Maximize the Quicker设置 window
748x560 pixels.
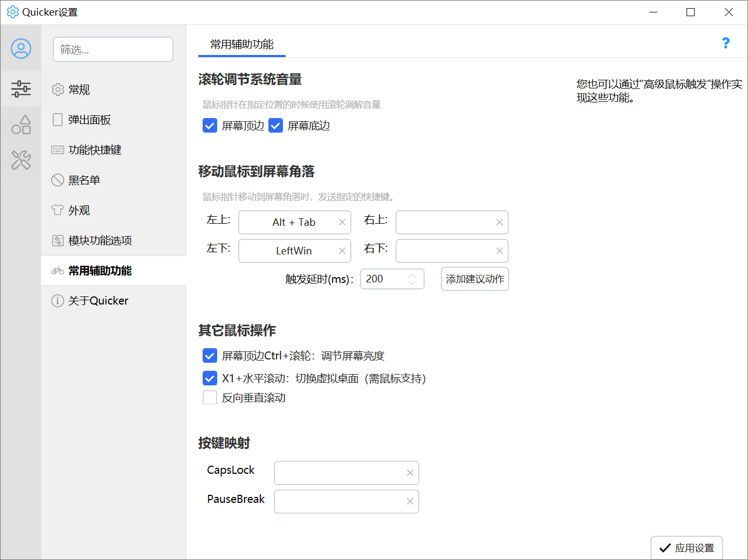[690, 12]
